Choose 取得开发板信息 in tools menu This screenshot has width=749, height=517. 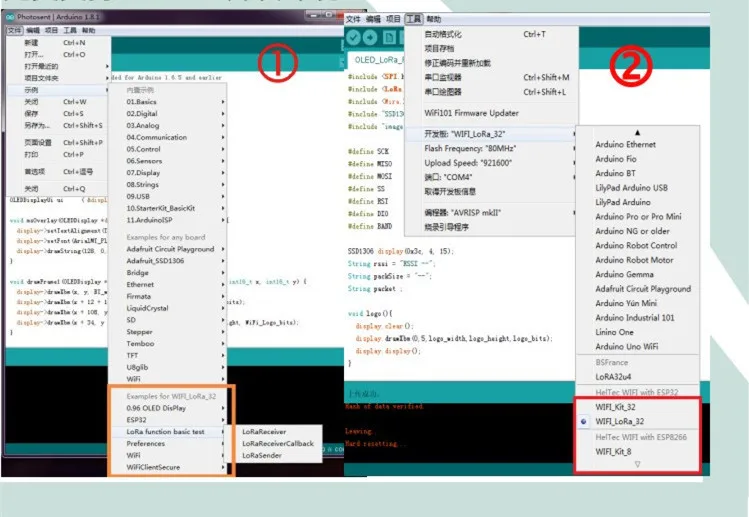coord(491,192)
